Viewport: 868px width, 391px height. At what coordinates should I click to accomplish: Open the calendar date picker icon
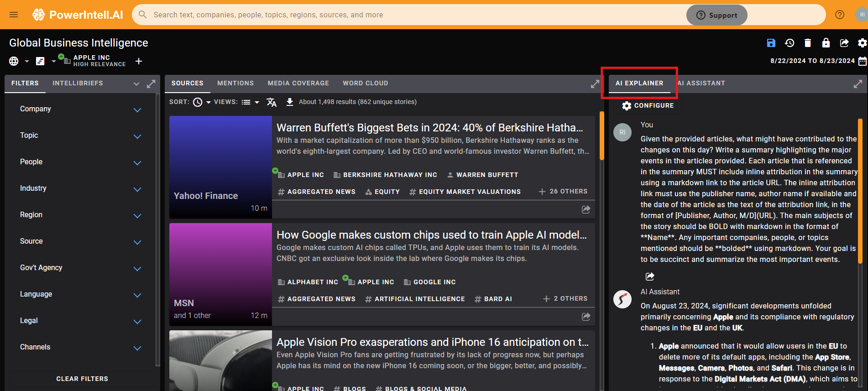(x=862, y=61)
